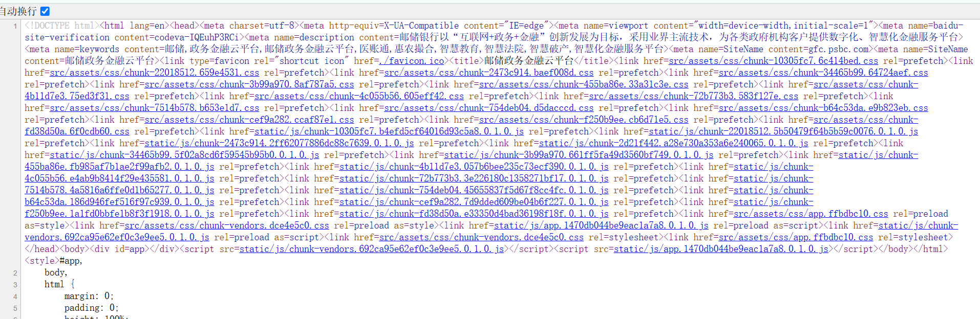Open css link chunk-3b99a970.8af787a5.css

click(x=249, y=84)
